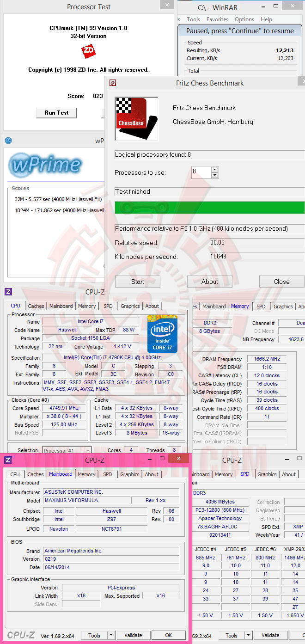Click the Fritz Chess Benchmark title bar icon

(113, 83)
